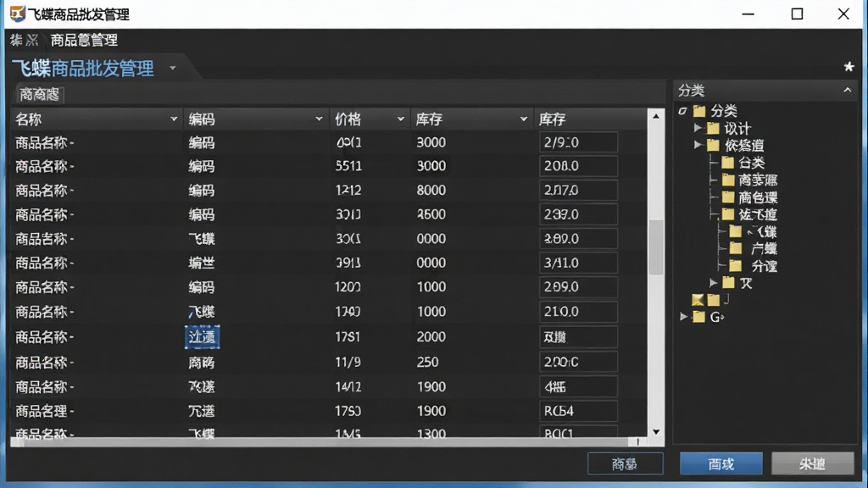The width and height of the screenshot is (868, 488).
Task: Open the 价格 column header dropdown
Action: point(400,119)
